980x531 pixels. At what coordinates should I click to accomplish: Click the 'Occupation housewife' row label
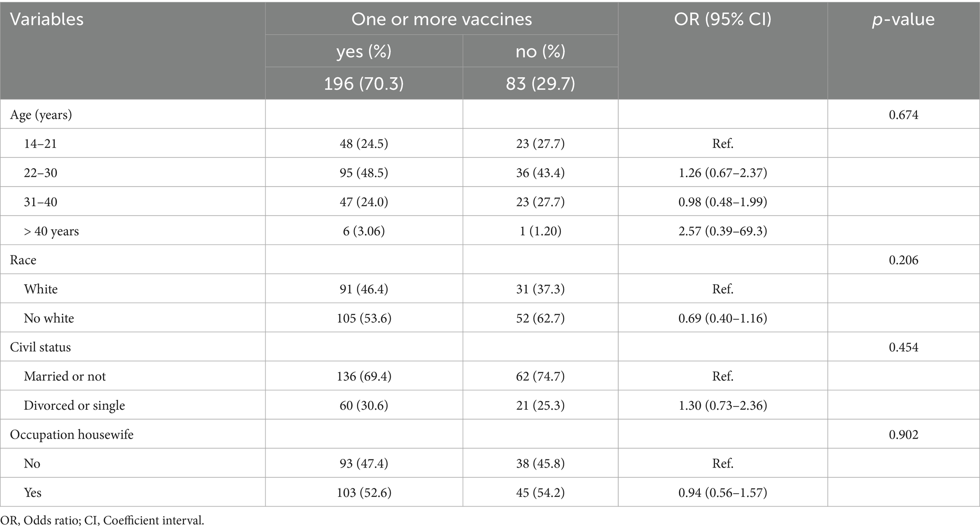72,434
